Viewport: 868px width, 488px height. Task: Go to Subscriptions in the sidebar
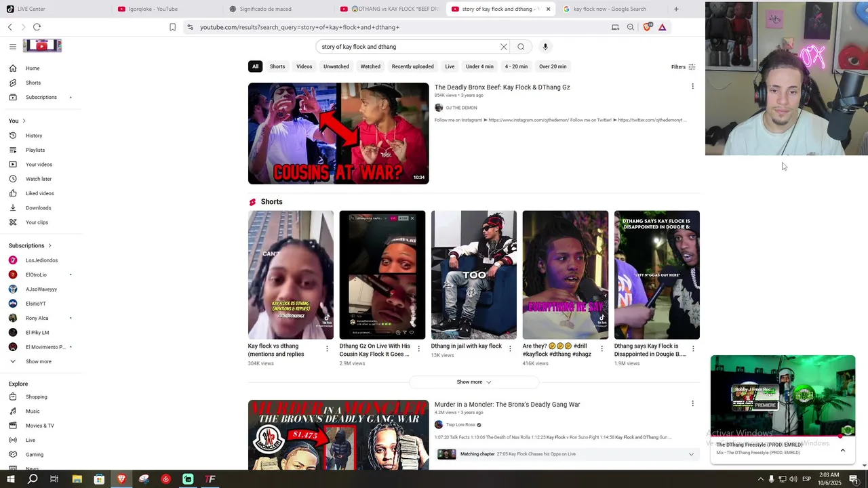click(x=41, y=97)
